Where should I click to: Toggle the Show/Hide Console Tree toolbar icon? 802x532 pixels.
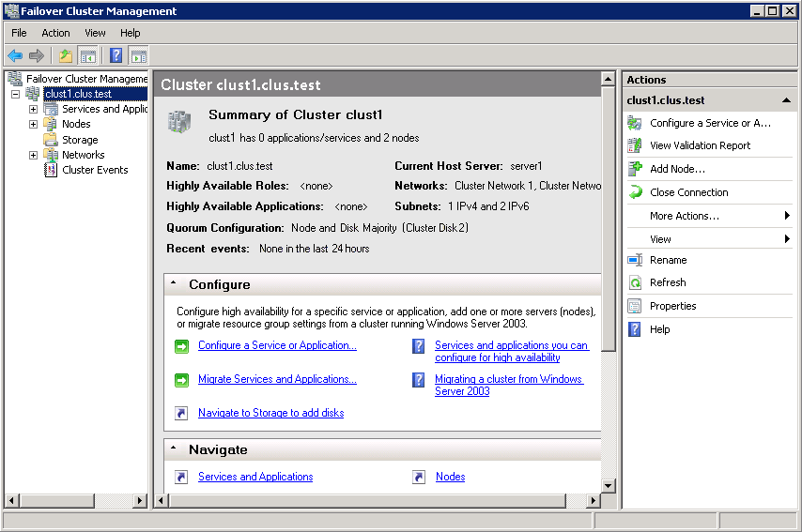pos(88,55)
